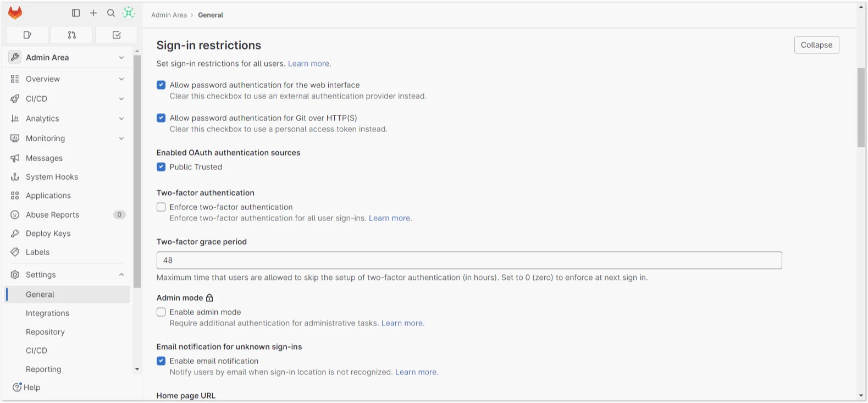The image size is (868, 403).
Task: Click the page's vertical scrollbar thumb
Action: [x=861, y=107]
